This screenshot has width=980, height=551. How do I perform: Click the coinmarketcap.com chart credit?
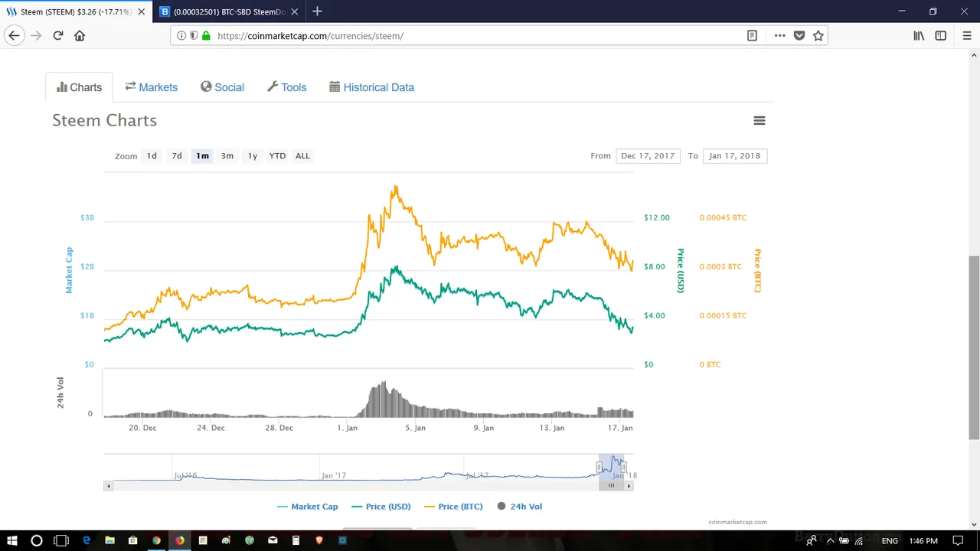coord(737,522)
